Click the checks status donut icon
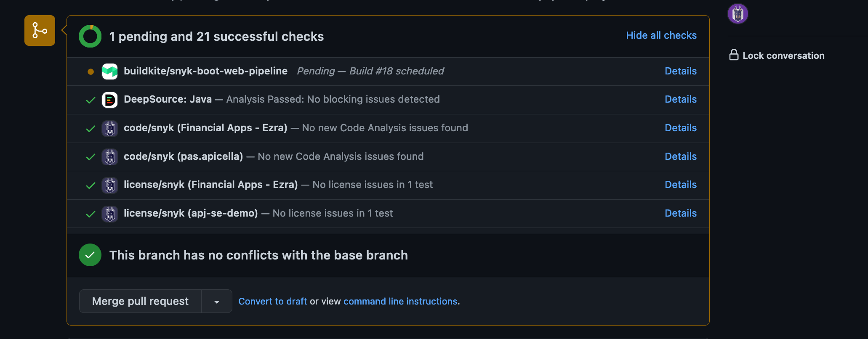The height and width of the screenshot is (339, 868). [x=90, y=37]
